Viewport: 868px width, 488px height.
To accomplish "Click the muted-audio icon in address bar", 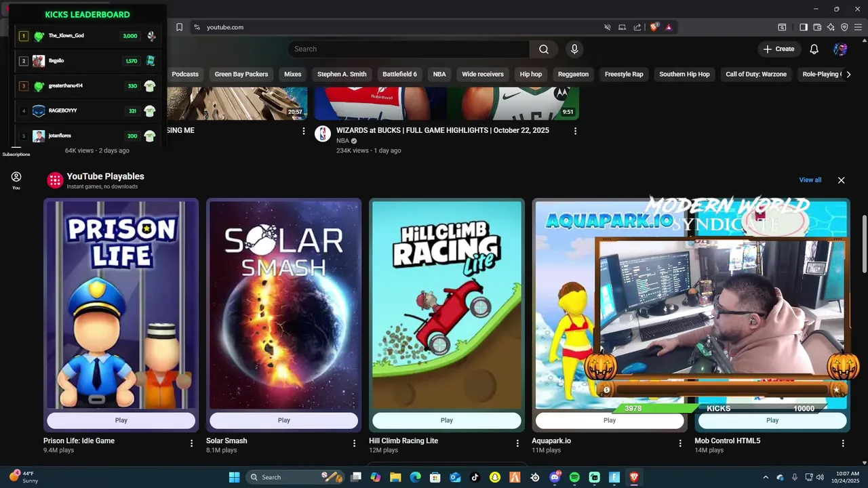I will pos(608,27).
